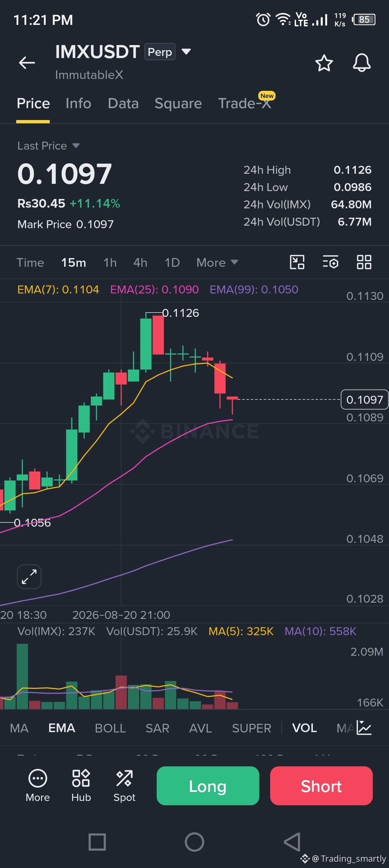Go back using the back arrow
The image size is (389, 868).
[27, 62]
